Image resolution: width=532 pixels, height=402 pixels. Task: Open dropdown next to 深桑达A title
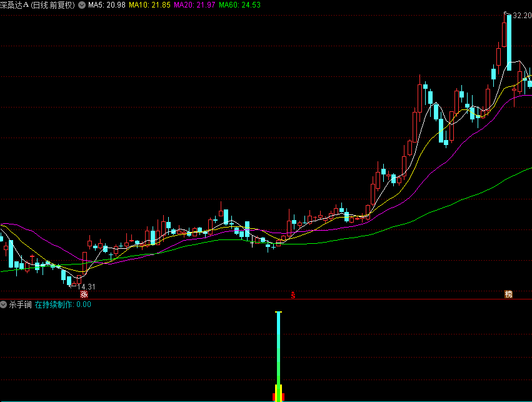point(82,5)
